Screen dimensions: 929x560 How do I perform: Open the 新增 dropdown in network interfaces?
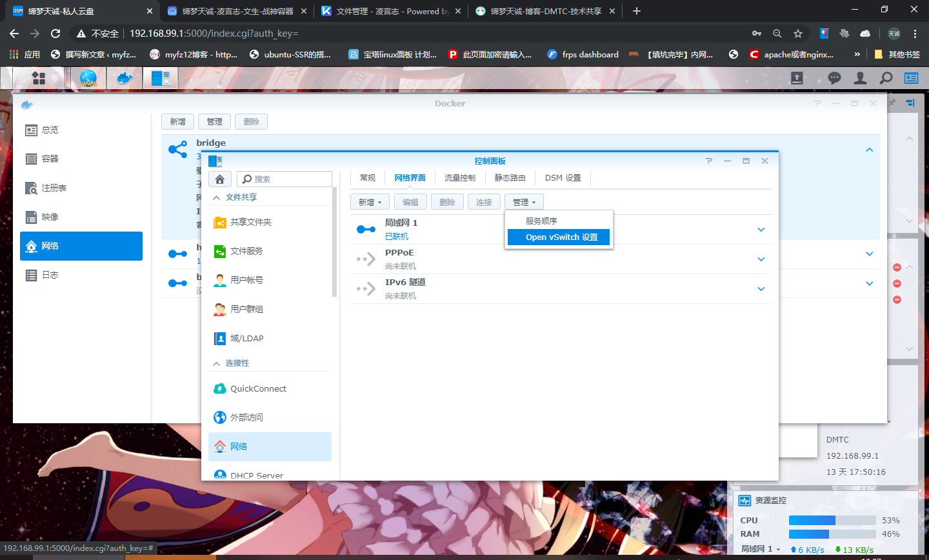pos(370,201)
